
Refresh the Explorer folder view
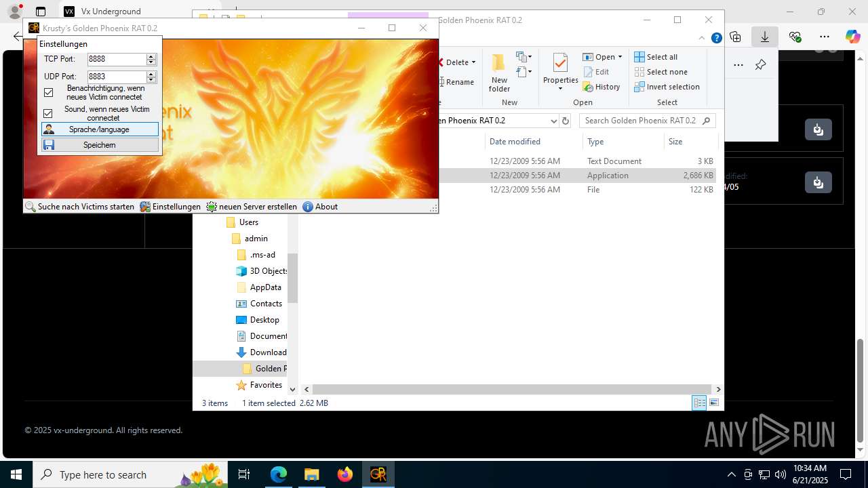pyautogui.click(x=566, y=121)
